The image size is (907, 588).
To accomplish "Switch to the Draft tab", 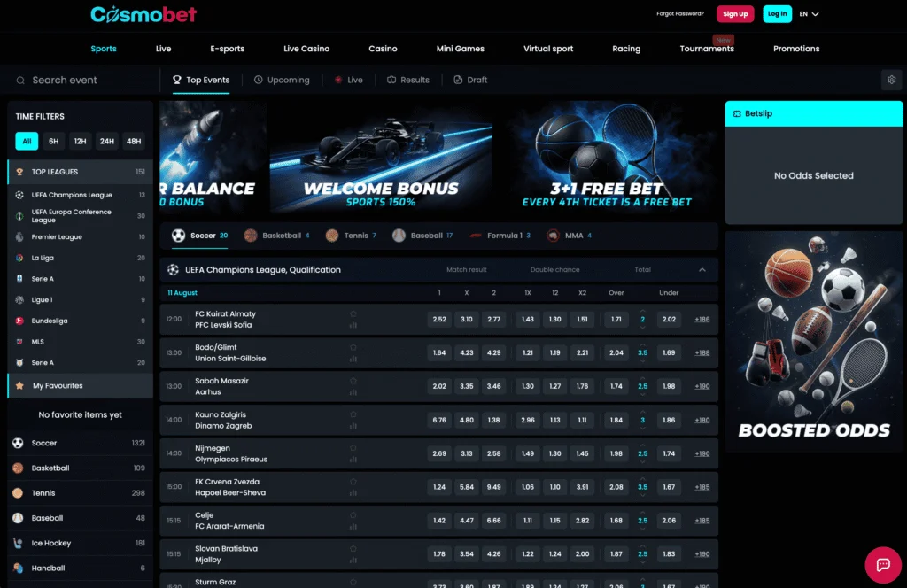I will click(x=470, y=80).
